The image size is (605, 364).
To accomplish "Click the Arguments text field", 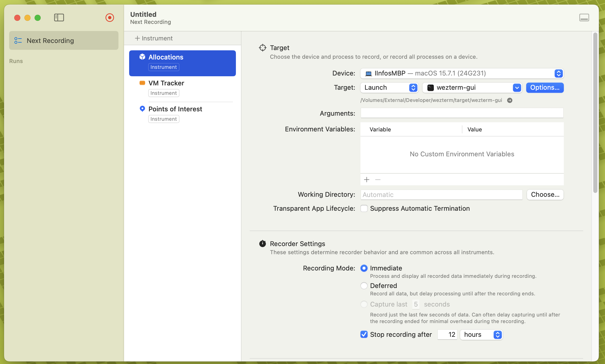I will point(462,113).
